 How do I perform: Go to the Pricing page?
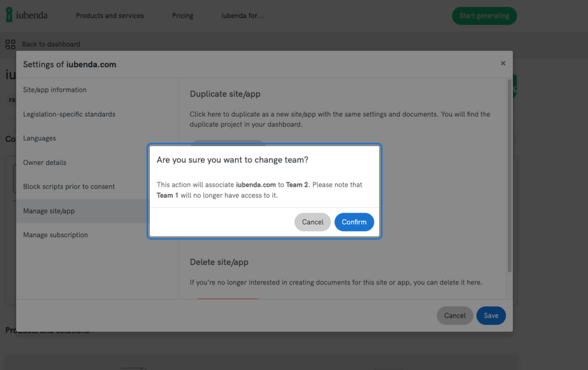[183, 16]
